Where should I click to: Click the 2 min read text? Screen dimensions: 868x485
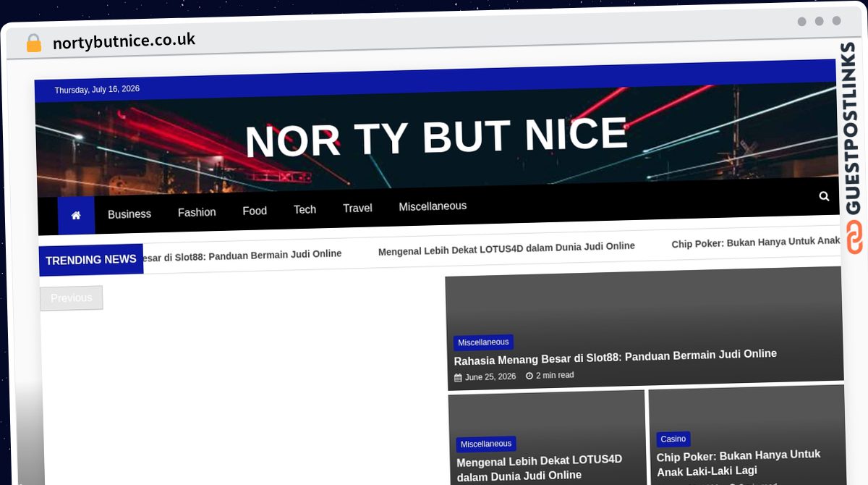555,375
